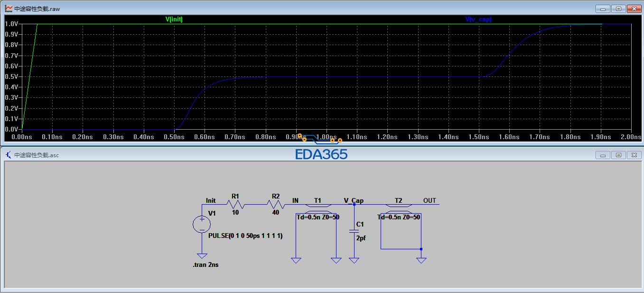Click the C1 component name label
Viewport: 644px width, 293px height.
[360, 224]
